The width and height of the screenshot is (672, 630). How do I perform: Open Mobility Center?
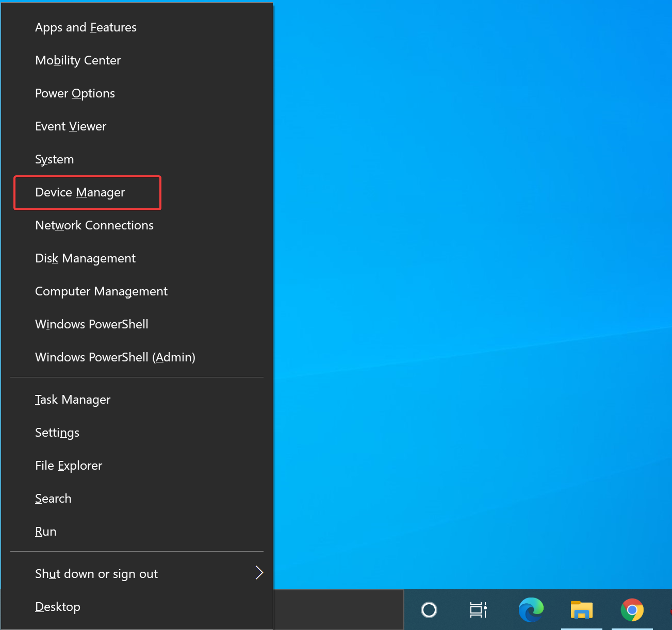137,60
